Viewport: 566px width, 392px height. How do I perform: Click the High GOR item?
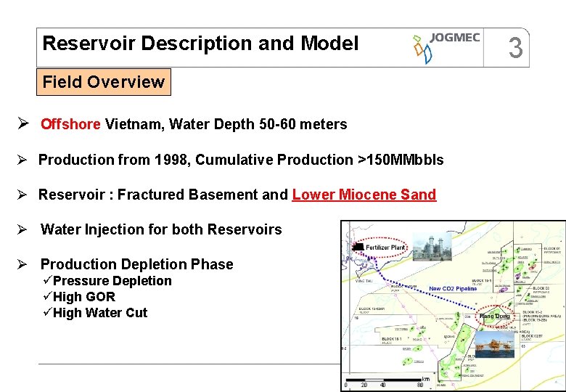point(84,297)
